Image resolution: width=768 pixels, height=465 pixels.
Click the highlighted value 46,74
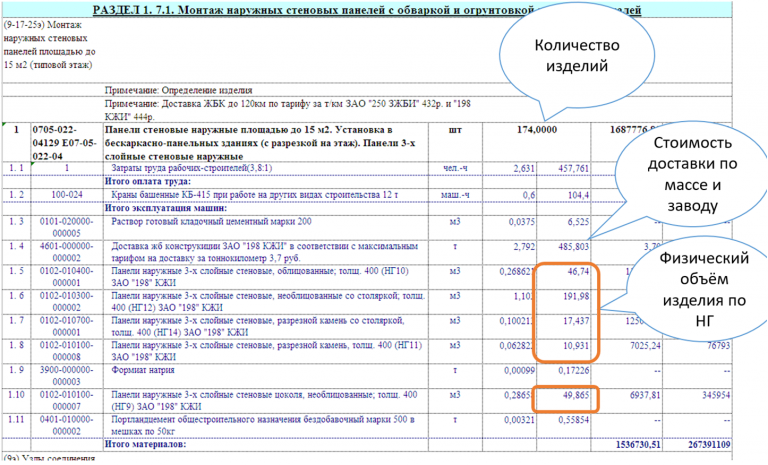pyautogui.click(x=578, y=271)
